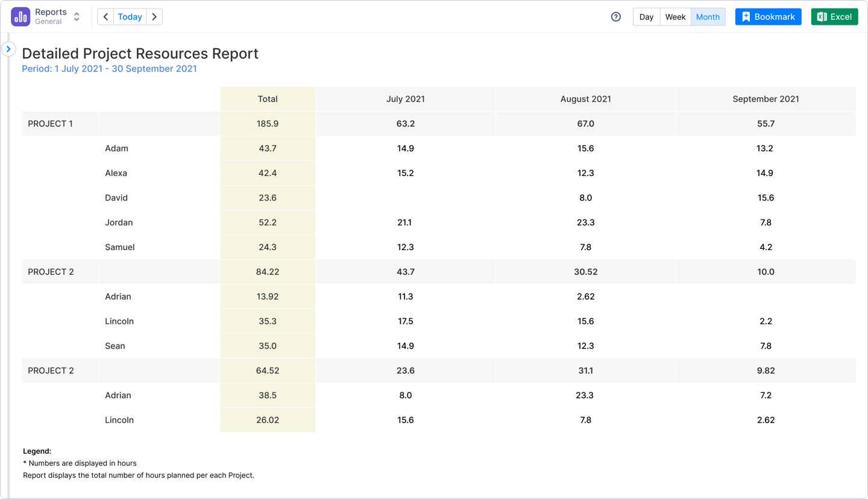
Task: Select the Samuel resource row
Action: pyautogui.click(x=439, y=247)
